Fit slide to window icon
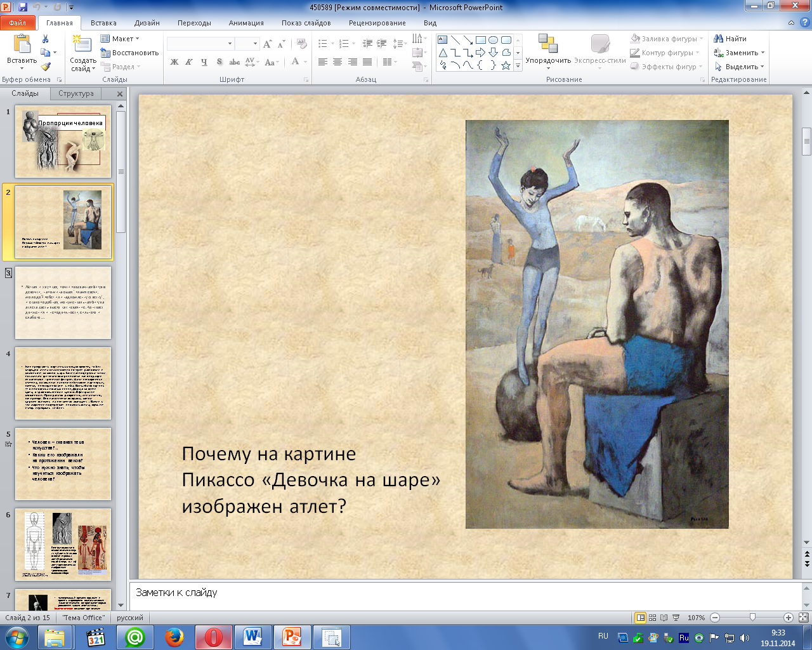 pos(803,618)
